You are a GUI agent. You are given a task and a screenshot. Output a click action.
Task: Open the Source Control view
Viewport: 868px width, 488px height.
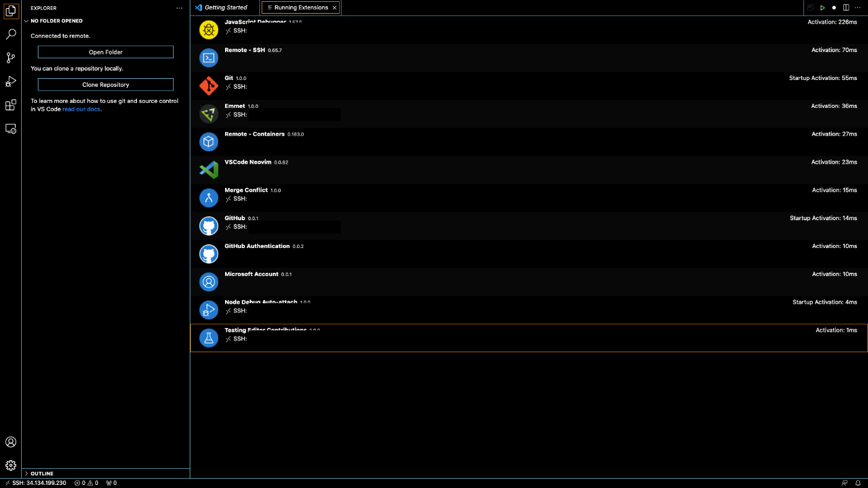click(x=11, y=58)
